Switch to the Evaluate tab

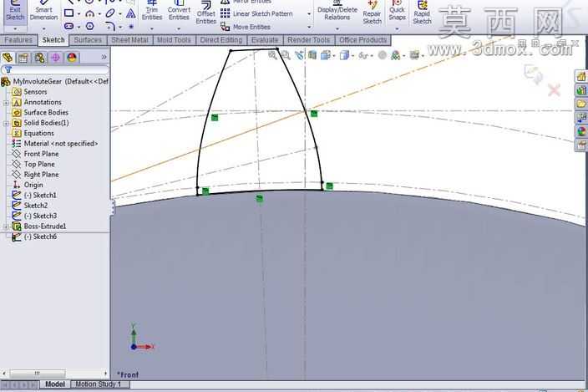coord(265,40)
